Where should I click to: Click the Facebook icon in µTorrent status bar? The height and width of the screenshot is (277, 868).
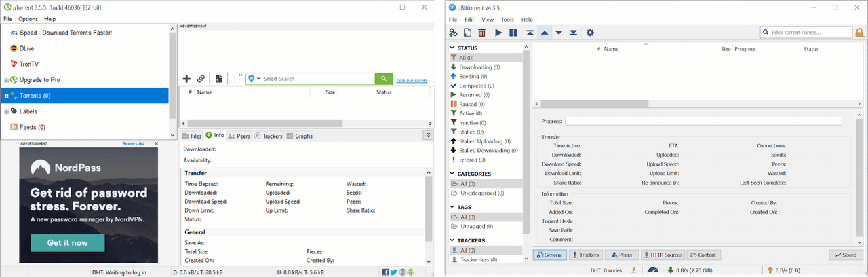(386, 272)
